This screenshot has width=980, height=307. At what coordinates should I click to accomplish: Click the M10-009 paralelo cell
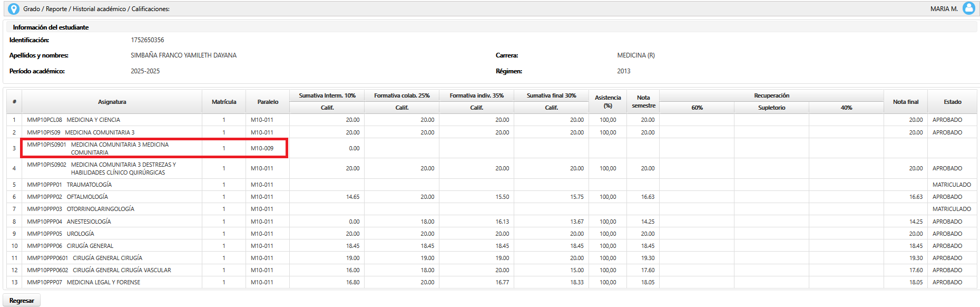click(x=262, y=148)
